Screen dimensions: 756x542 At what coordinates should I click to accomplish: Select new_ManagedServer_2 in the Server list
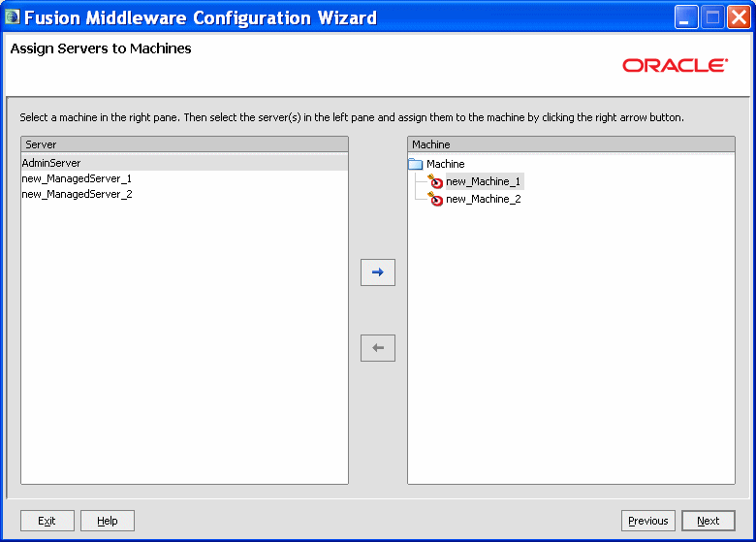click(x=184, y=194)
